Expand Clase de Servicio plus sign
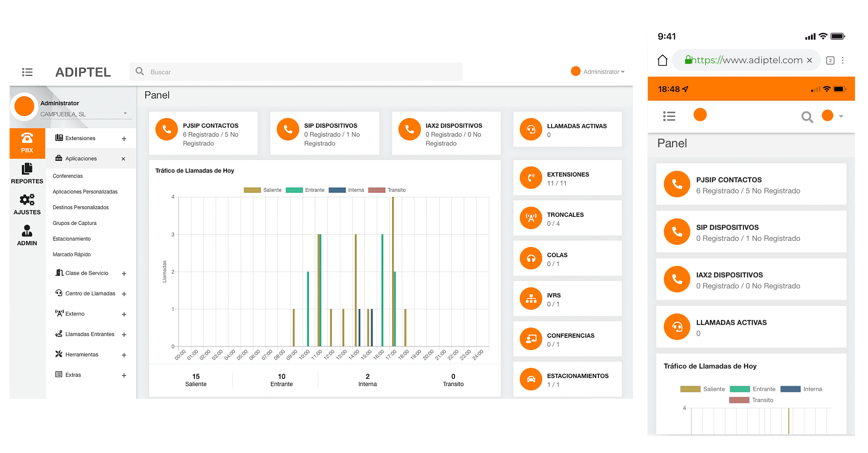 click(x=124, y=274)
